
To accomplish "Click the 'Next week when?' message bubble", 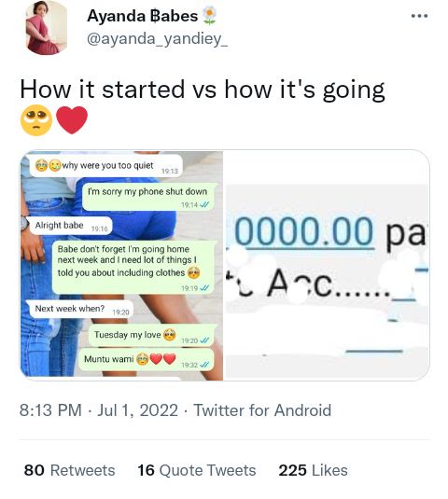I will 80,309.
